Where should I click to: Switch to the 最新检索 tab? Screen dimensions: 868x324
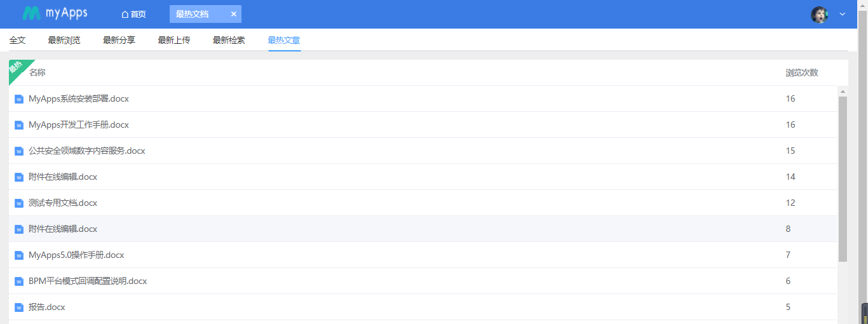click(x=229, y=40)
